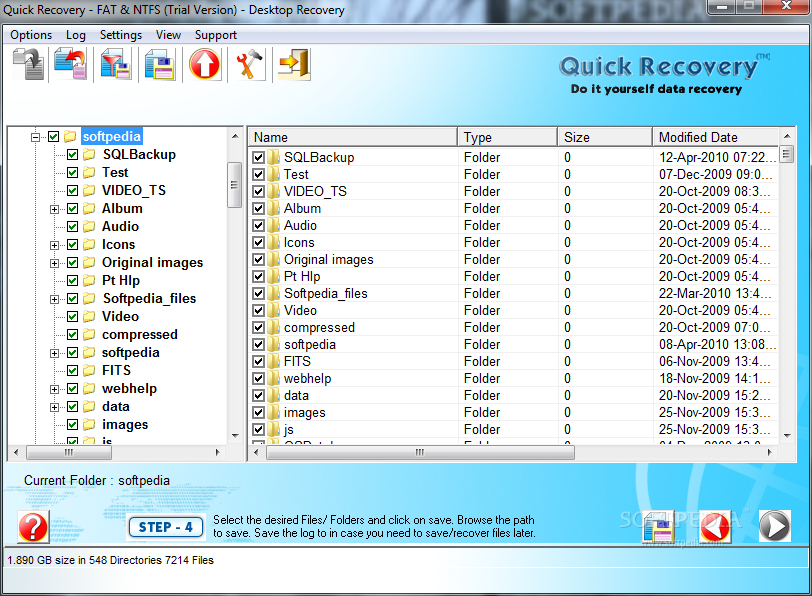The width and height of the screenshot is (812, 596).
Task: Click the tree panel scroll up arrow
Action: (235, 136)
